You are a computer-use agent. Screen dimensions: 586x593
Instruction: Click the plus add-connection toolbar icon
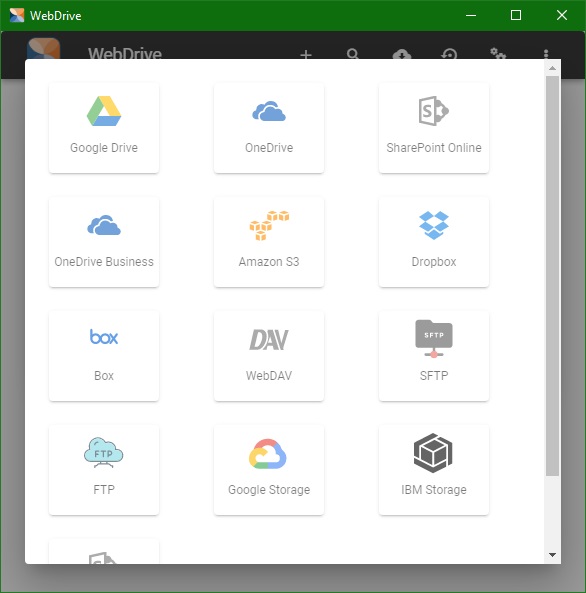coord(306,54)
